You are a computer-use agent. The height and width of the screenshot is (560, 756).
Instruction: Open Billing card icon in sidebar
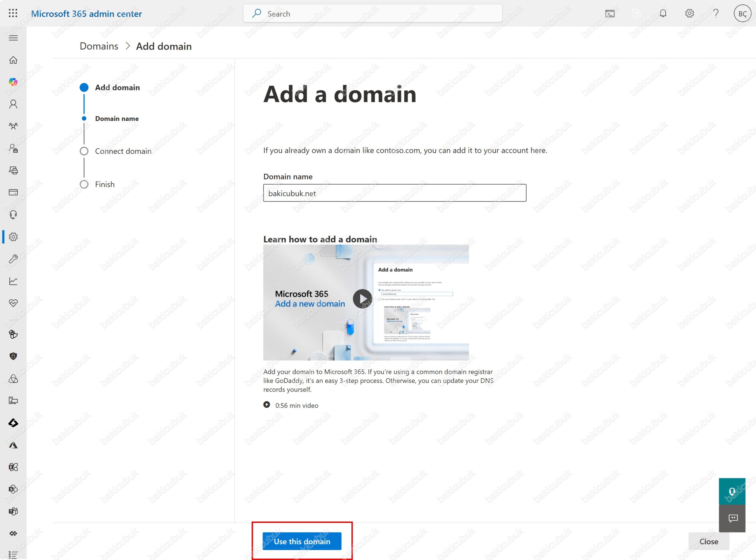[x=13, y=193]
